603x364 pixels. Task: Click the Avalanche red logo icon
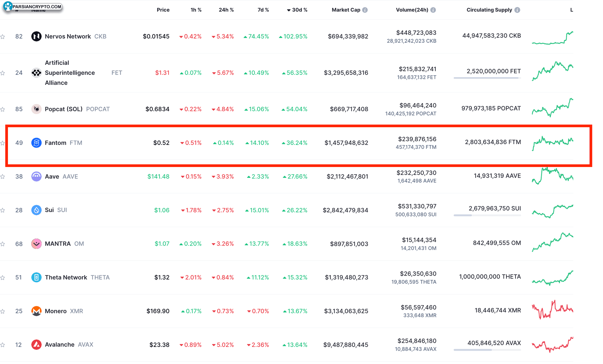pos(36,345)
